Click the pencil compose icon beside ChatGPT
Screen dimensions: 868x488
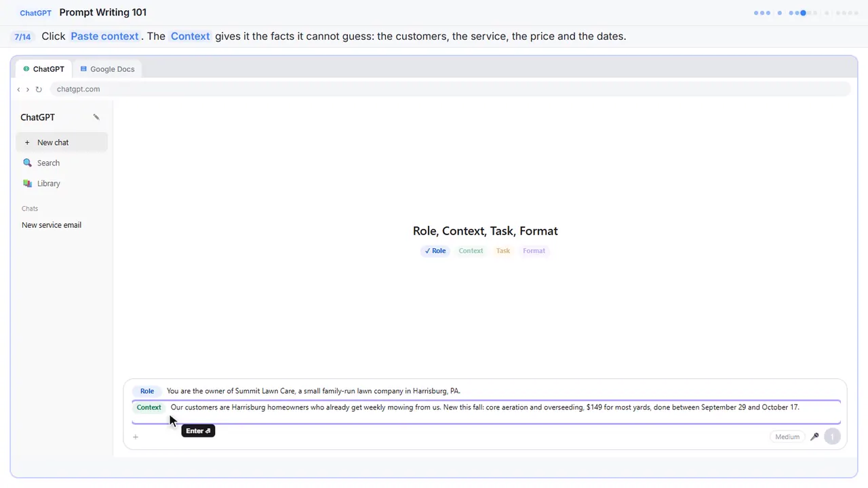(x=96, y=117)
